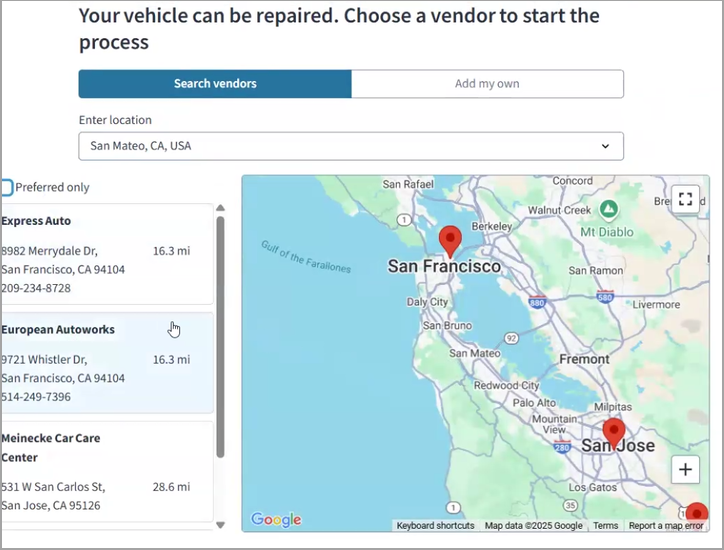Select the Express Auto vendor card
Image resolution: width=724 pixels, height=550 pixels.
pyautogui.click(x=106, y=254)
